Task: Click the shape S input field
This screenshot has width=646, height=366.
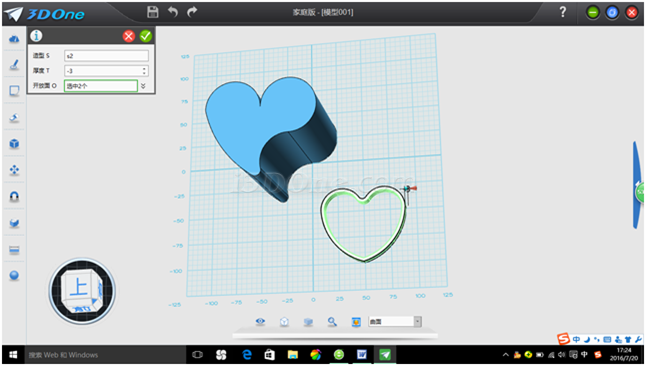Action: 106,56
